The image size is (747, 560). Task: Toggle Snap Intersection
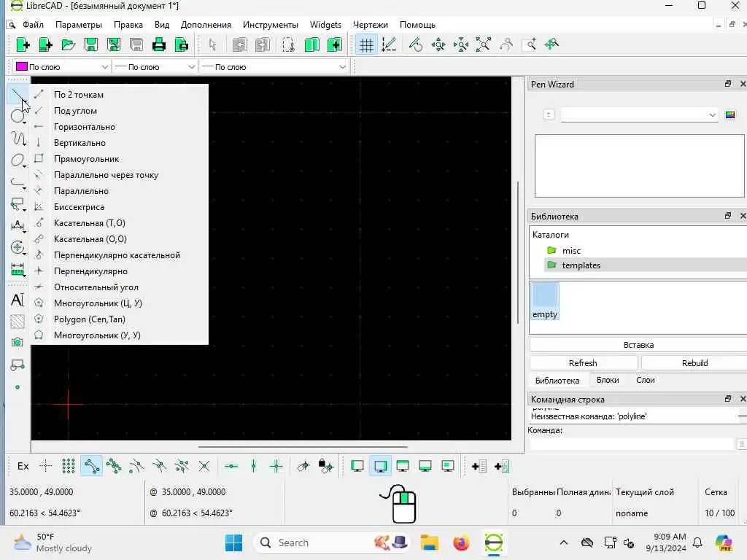204,466
